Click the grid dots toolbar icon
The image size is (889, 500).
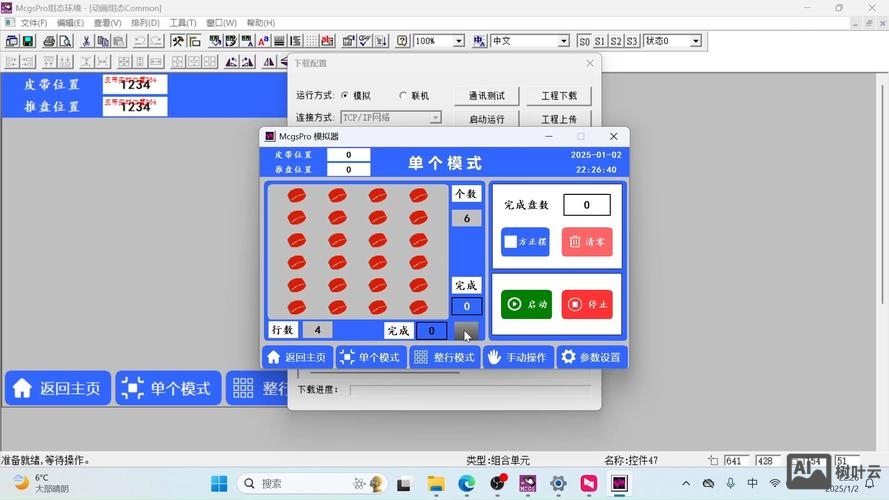tap(311, 41)
